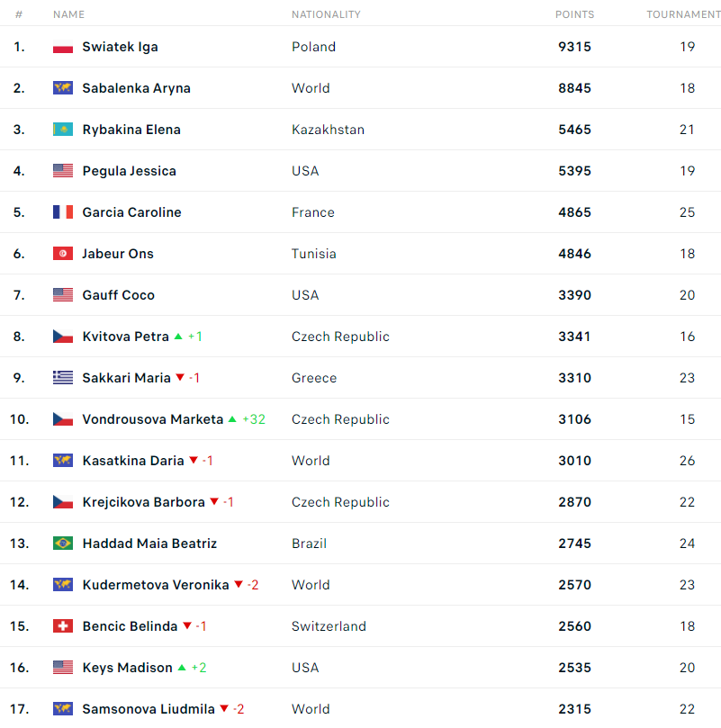Sort by the POINTS column header
This screenshot has height=728, width=721.
coord(574,14)
